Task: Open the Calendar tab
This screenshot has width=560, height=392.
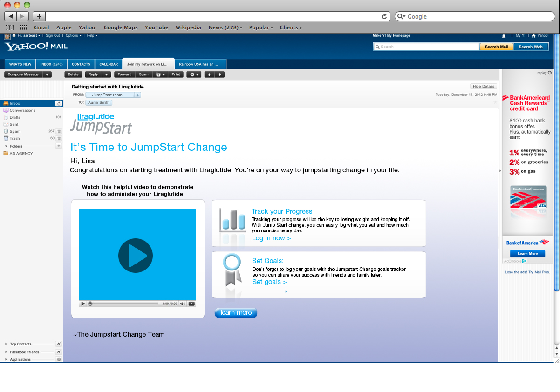Action: pos(109,64)
